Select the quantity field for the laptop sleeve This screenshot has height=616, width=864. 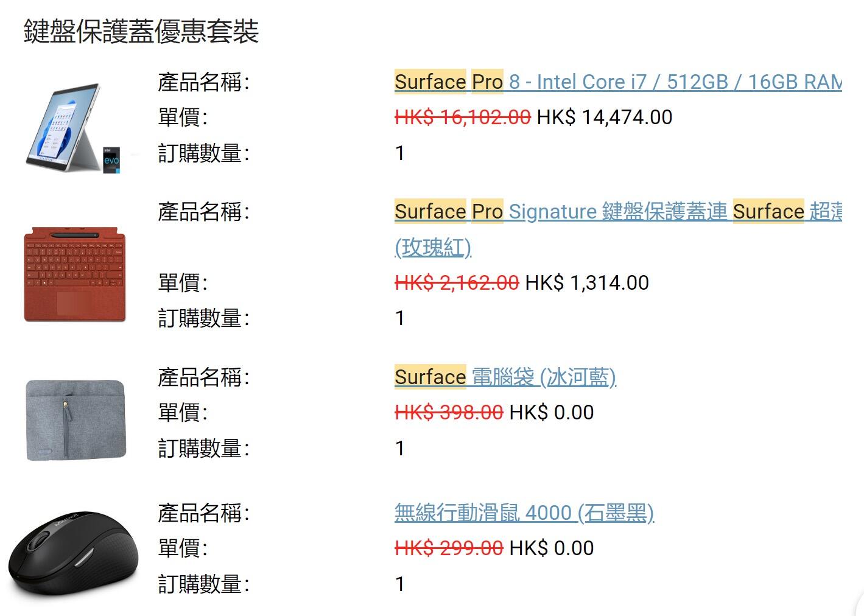400,448
